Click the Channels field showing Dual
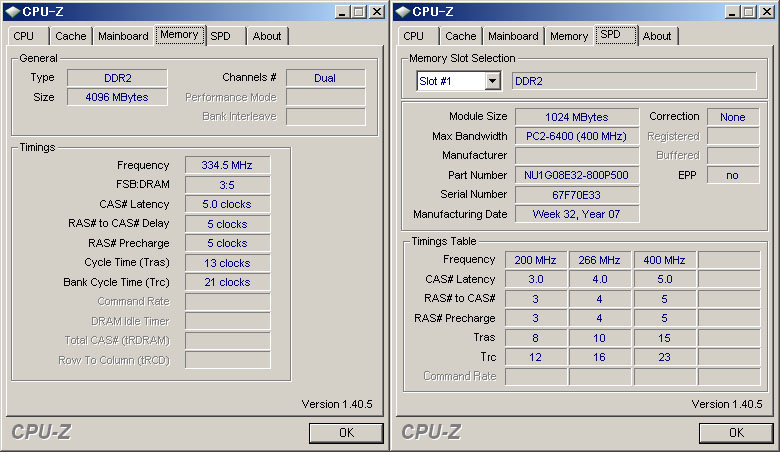 [325, 78]
